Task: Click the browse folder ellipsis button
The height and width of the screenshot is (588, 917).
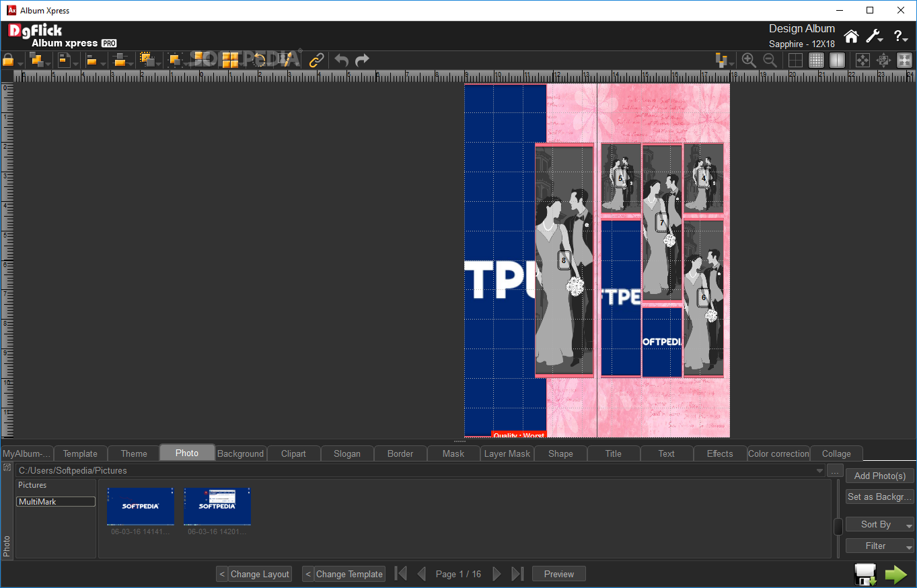Action: (x=835, y=471)
